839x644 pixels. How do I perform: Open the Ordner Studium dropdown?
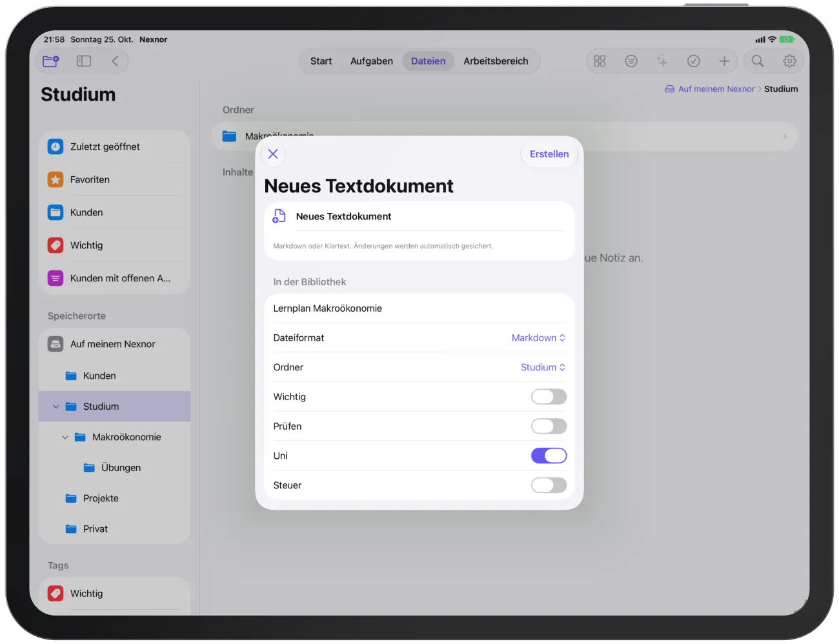pyautogui.click(x=543, y=367)
